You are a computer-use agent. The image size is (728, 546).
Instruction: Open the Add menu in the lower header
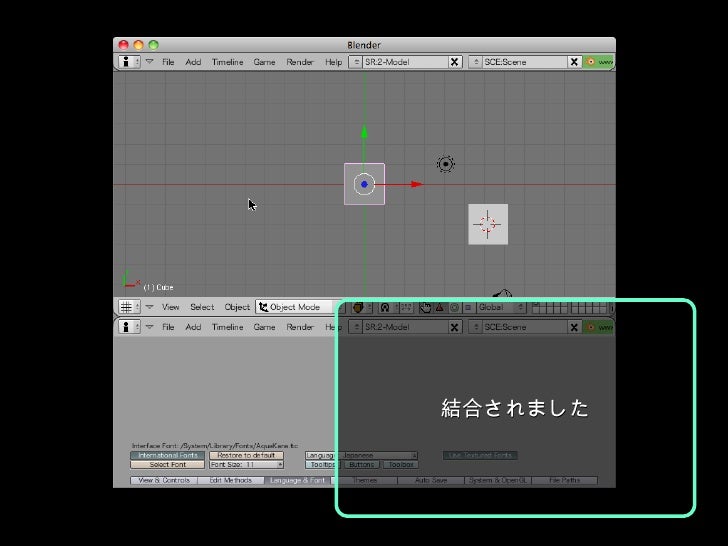coord(193,327)
